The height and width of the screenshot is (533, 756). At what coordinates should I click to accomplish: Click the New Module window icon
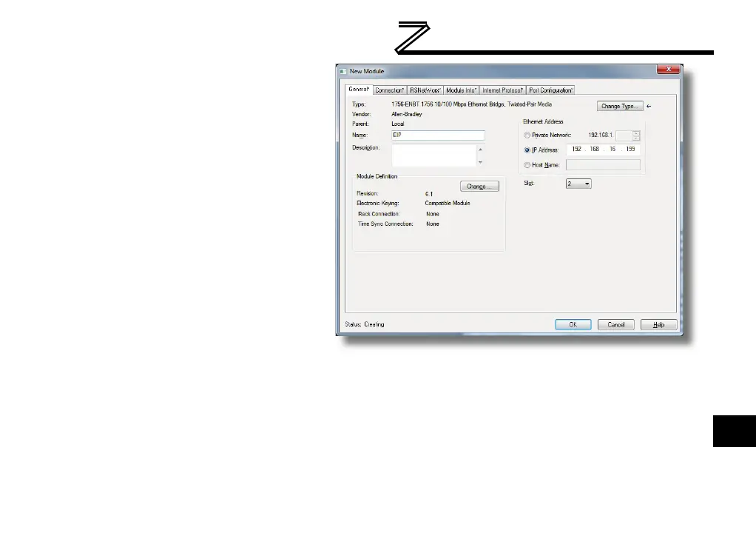click(342, 71)
